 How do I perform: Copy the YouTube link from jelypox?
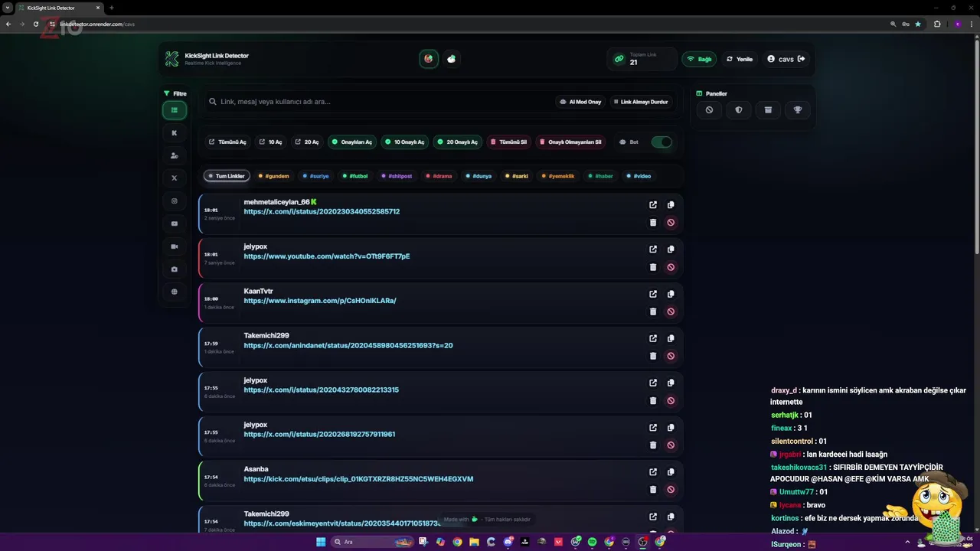click(671, 249)
